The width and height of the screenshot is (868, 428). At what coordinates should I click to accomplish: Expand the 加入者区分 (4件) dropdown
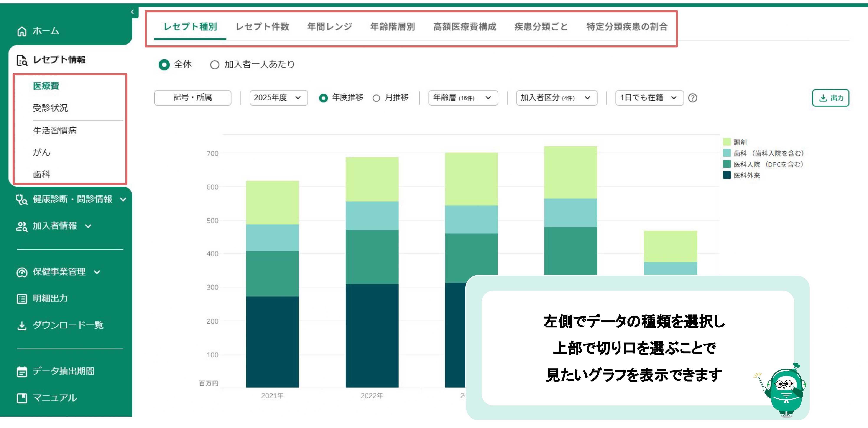556,98
